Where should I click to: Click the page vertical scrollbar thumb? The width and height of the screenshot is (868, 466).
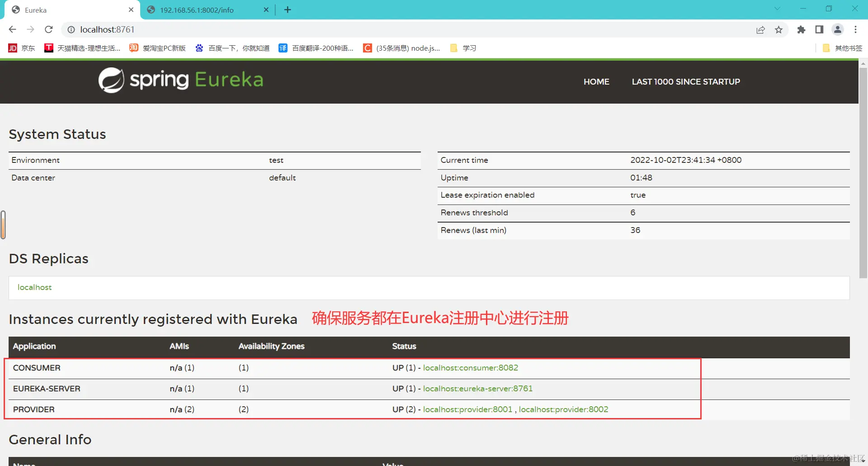click(x=863, y=172)
